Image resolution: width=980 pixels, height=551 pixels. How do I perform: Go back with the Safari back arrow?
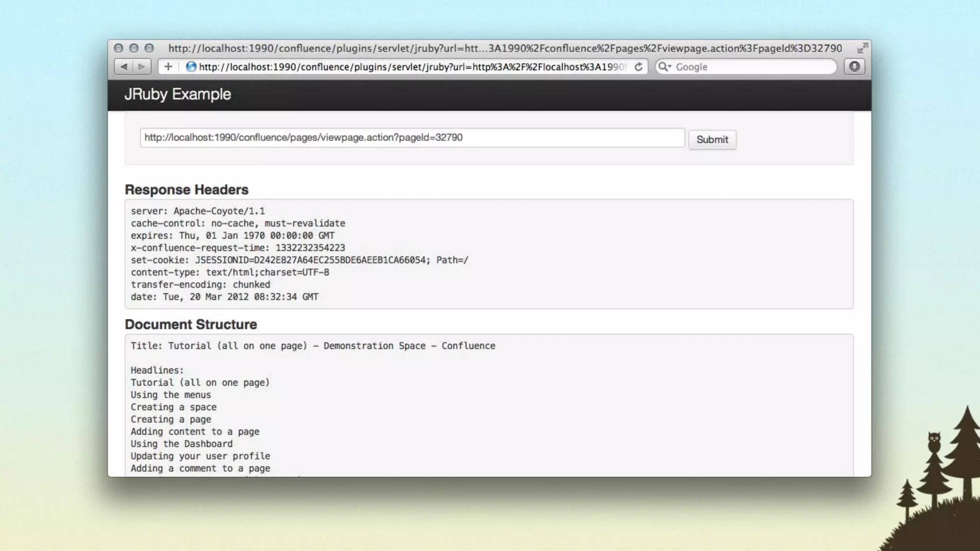(123, 66)
